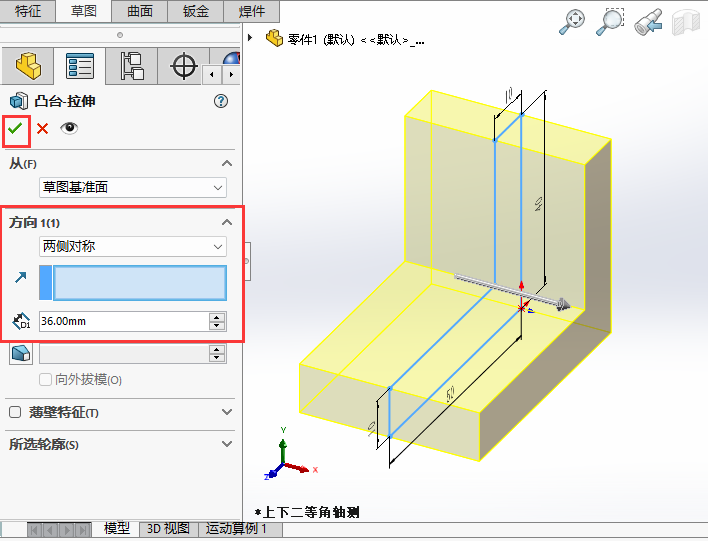Click Zoom to Area icon
708x541 pixels.
[610, 22]
